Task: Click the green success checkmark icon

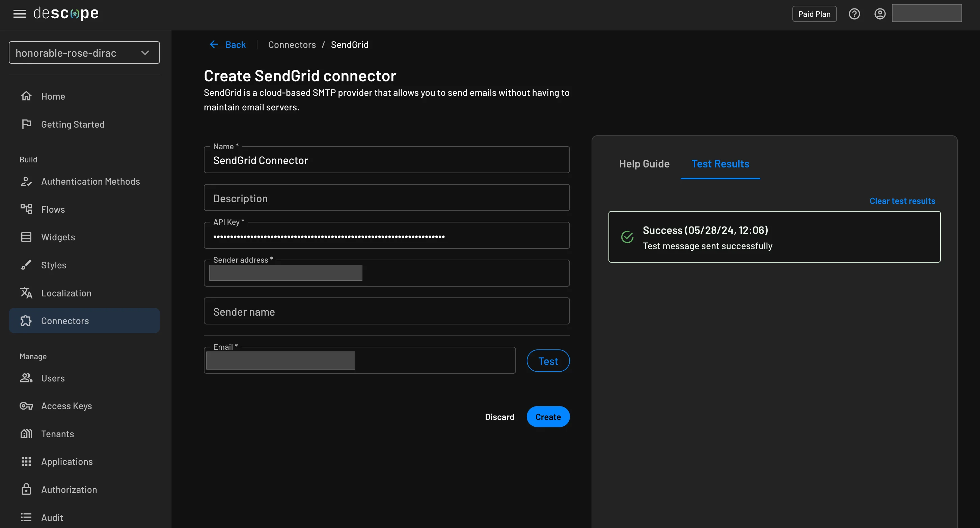Action: [627, 237]
